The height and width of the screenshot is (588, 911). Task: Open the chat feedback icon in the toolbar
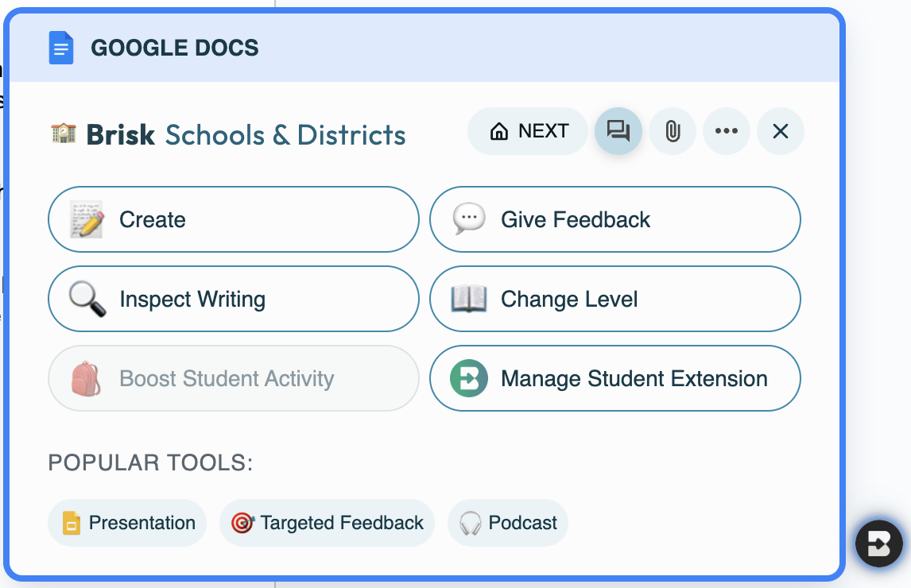click(x=618, y=131)
